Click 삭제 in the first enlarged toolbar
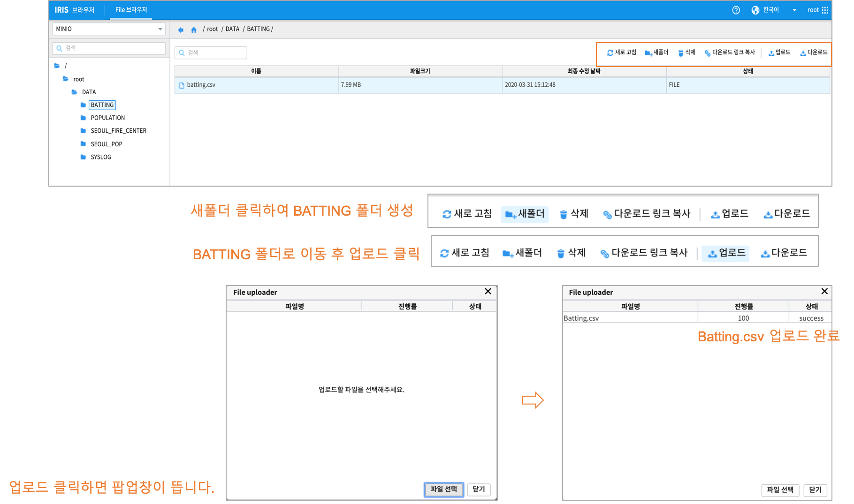 tap(574, 214)
